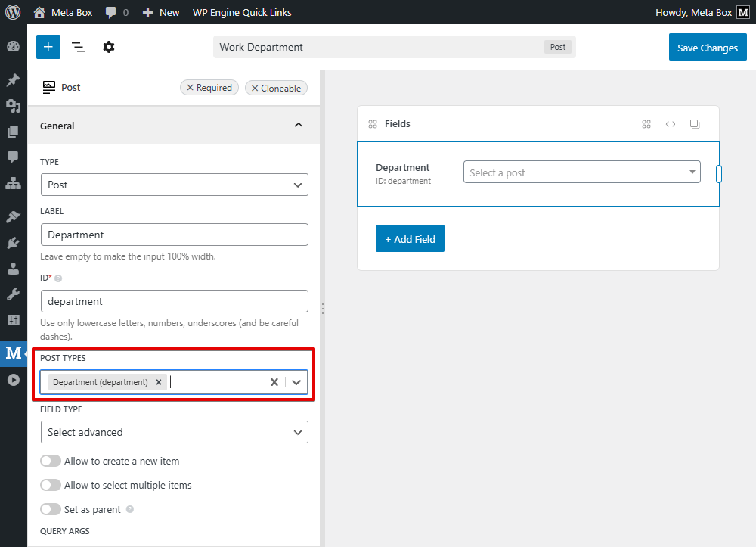Click the code view icon in Fields panel
The height and width of the screenshot is (547, 756).
click(671, 124)
